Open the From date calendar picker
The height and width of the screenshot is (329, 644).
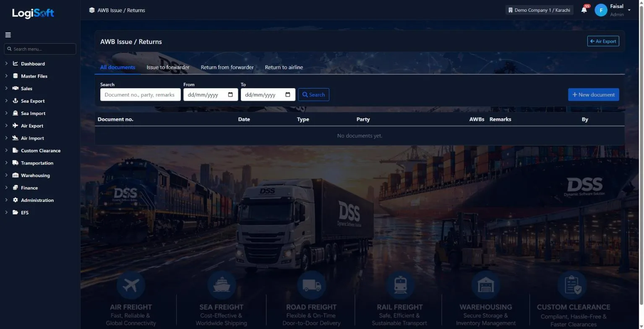[x=230, y=94]
